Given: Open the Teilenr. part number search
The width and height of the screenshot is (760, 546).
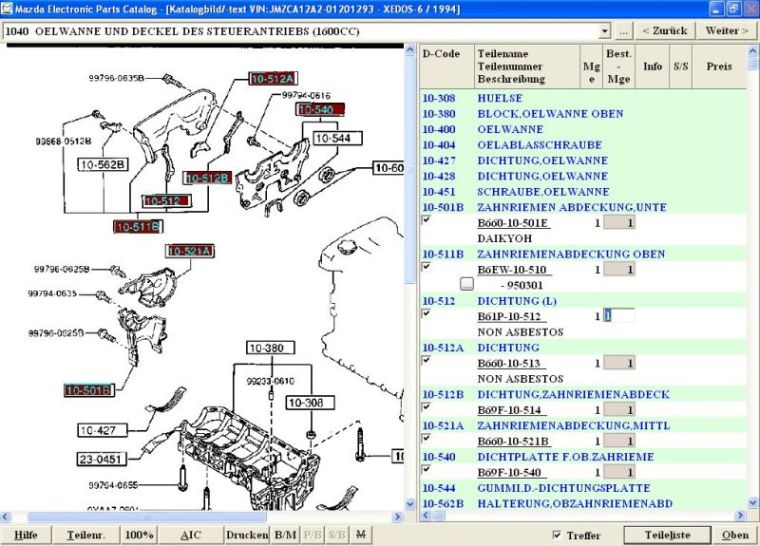Looking at the screenshot, I should [86, 535].
